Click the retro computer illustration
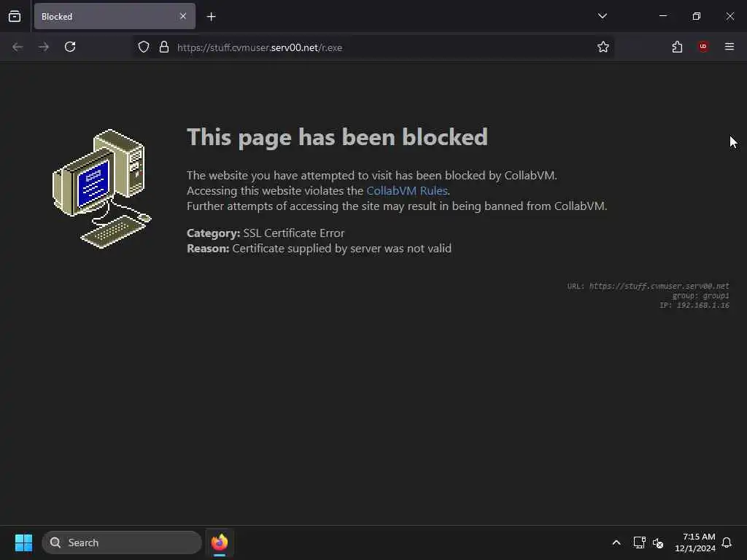Viewport: 747px width, 560px height. (x=102, y=189)
